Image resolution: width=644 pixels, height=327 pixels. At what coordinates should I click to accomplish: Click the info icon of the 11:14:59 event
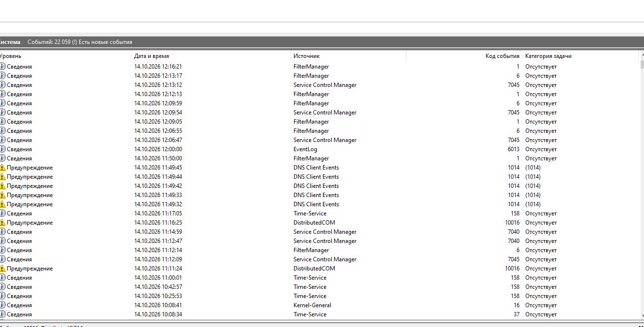(2, 232)
